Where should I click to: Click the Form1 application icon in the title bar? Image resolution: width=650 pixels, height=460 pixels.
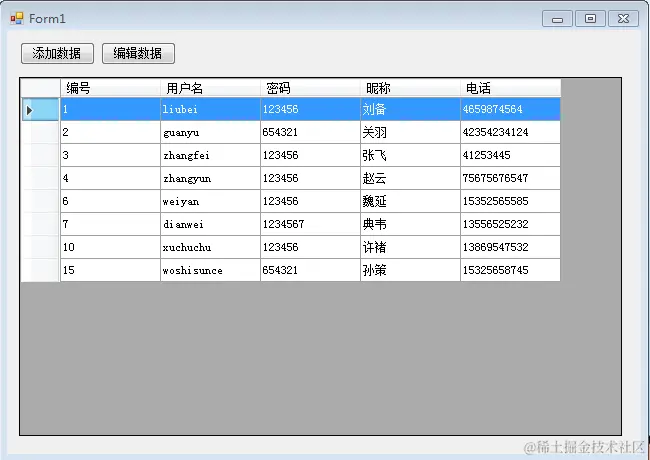(17, 19)
